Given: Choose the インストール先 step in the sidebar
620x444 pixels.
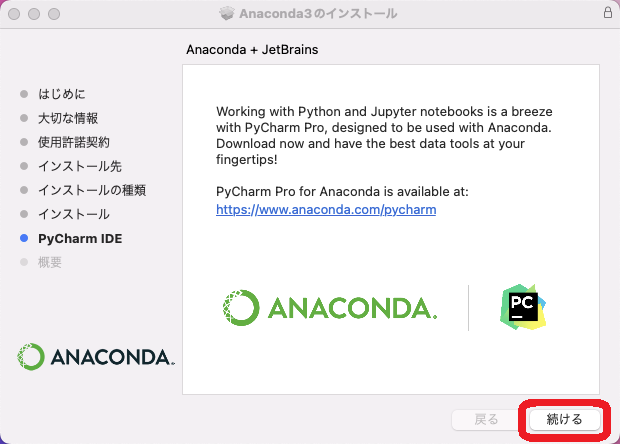Looking at the screenshot, I should 80,166.
